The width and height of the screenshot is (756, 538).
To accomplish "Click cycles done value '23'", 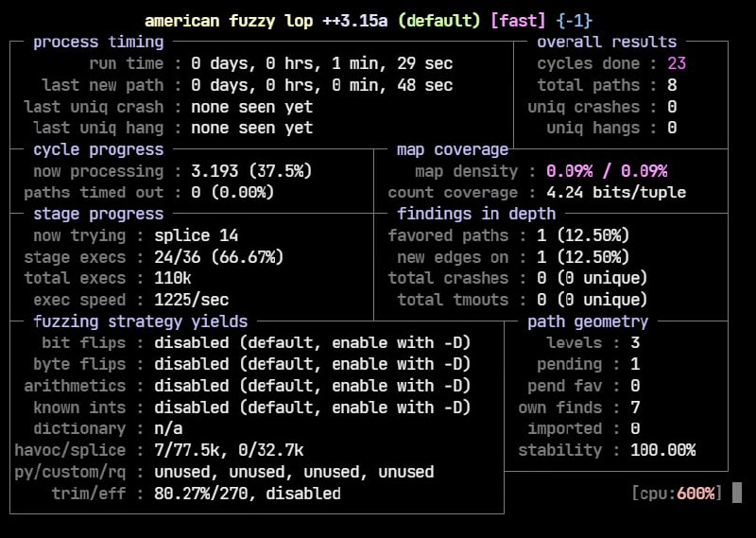I will 677,63.
